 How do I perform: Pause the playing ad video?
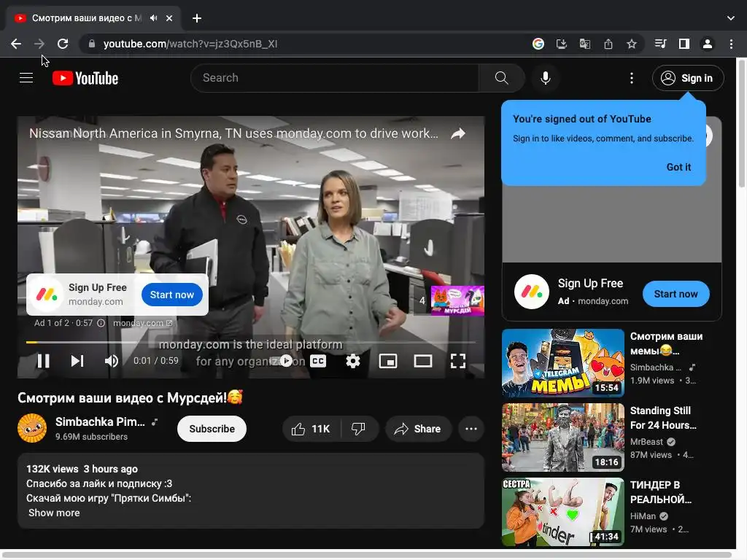point(43,361)
